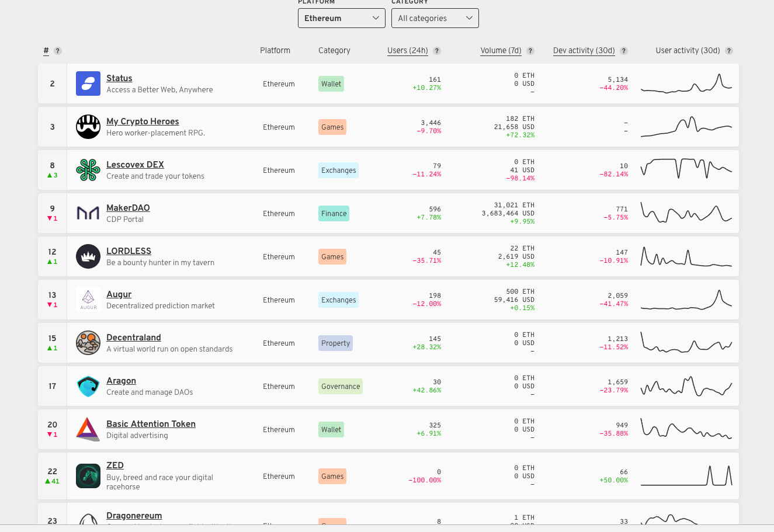Open the Lescovex DEX link

click(x=135, y=165)
